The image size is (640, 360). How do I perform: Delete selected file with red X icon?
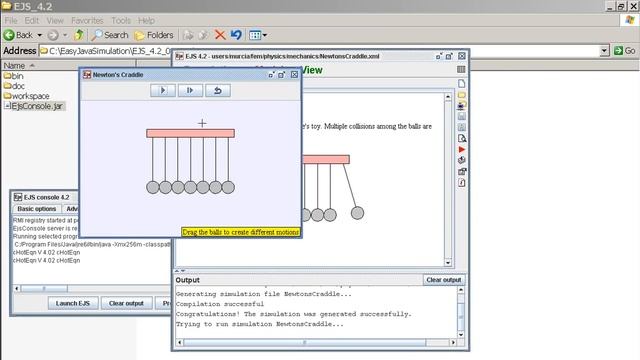(x=220, y=35)
